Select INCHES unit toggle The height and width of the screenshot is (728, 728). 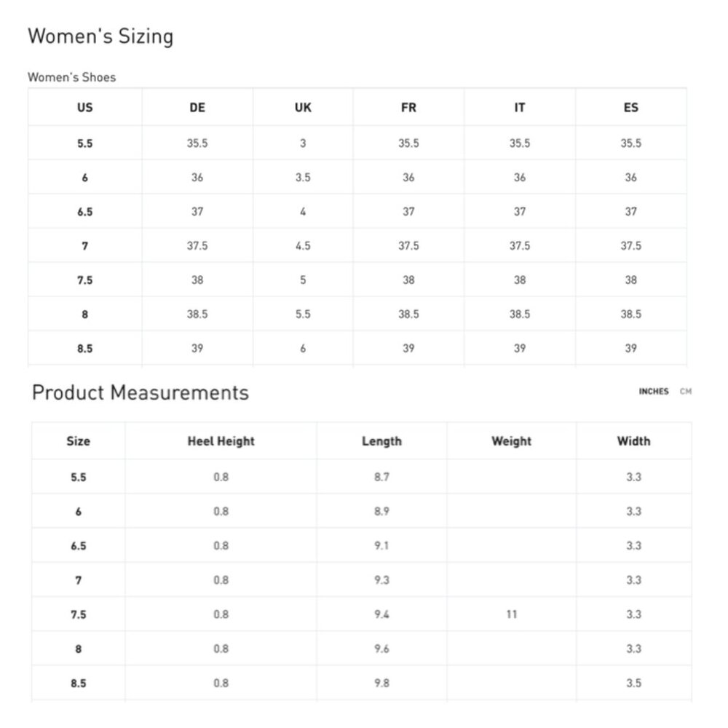click(654, 392)
